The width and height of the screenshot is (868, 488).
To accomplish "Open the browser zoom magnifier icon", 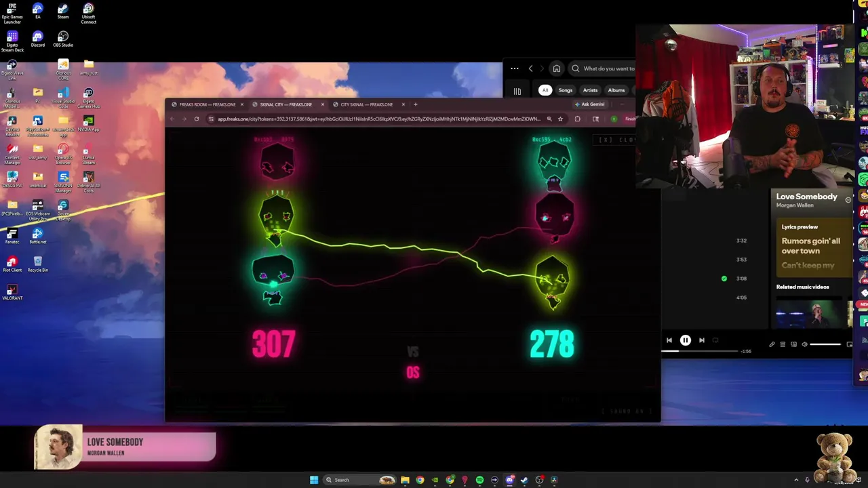I will (x=549, y=119).
